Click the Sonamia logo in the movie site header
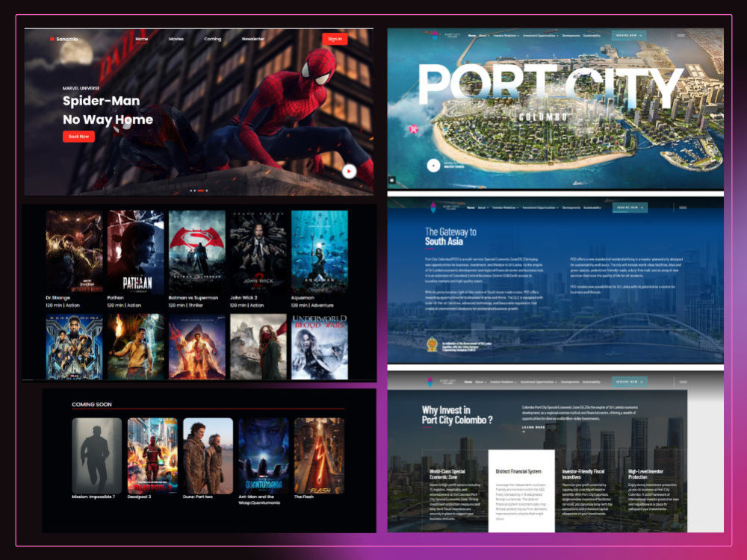The image size is (747, 560). [x=63, y=39]
